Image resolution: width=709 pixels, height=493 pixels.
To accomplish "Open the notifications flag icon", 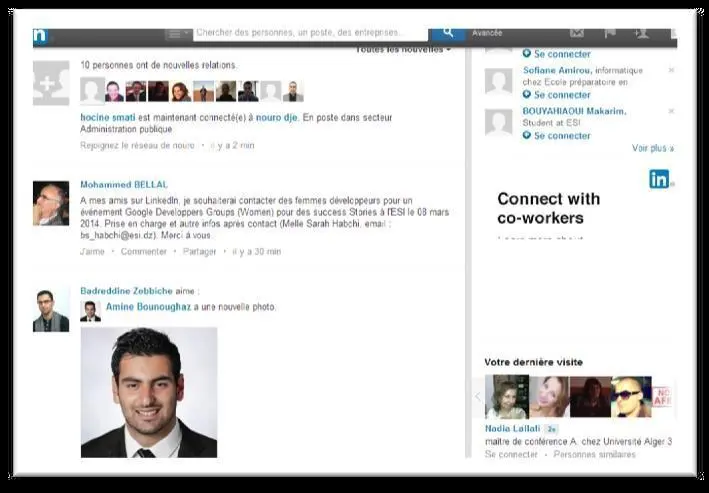I will pyautogui.click(x=610, y=33).
